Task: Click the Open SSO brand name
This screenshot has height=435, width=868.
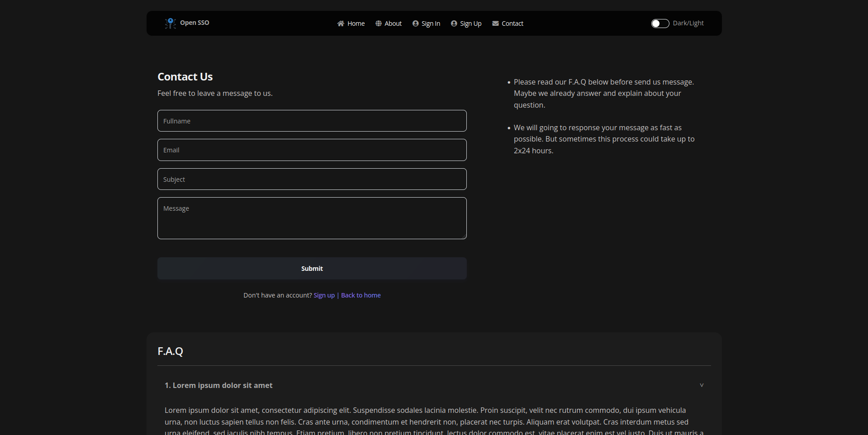Action: coord(194,23)
